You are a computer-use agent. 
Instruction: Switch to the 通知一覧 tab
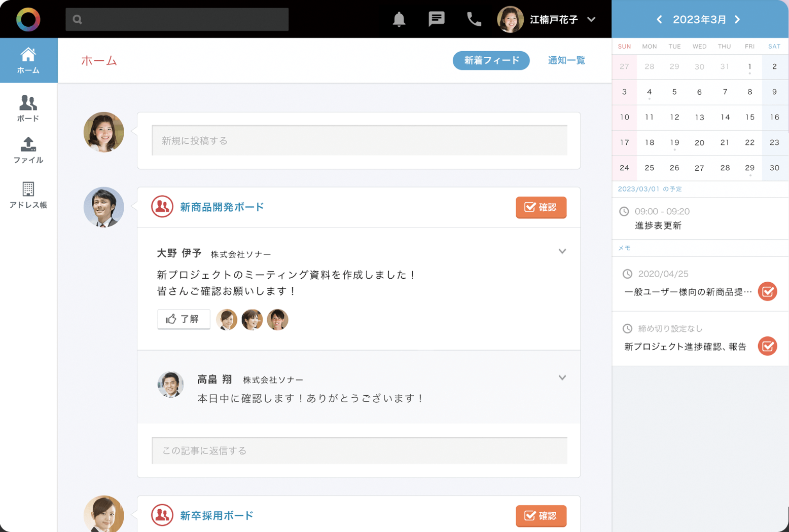566,60
